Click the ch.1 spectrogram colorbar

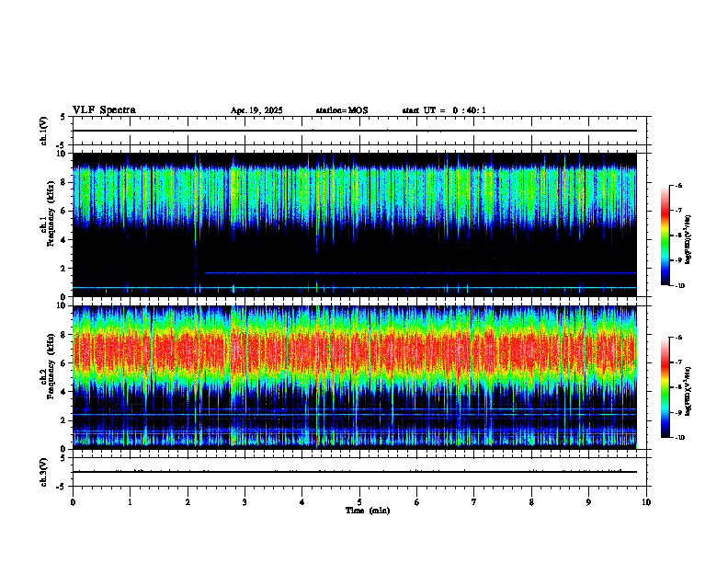(665, 236)
